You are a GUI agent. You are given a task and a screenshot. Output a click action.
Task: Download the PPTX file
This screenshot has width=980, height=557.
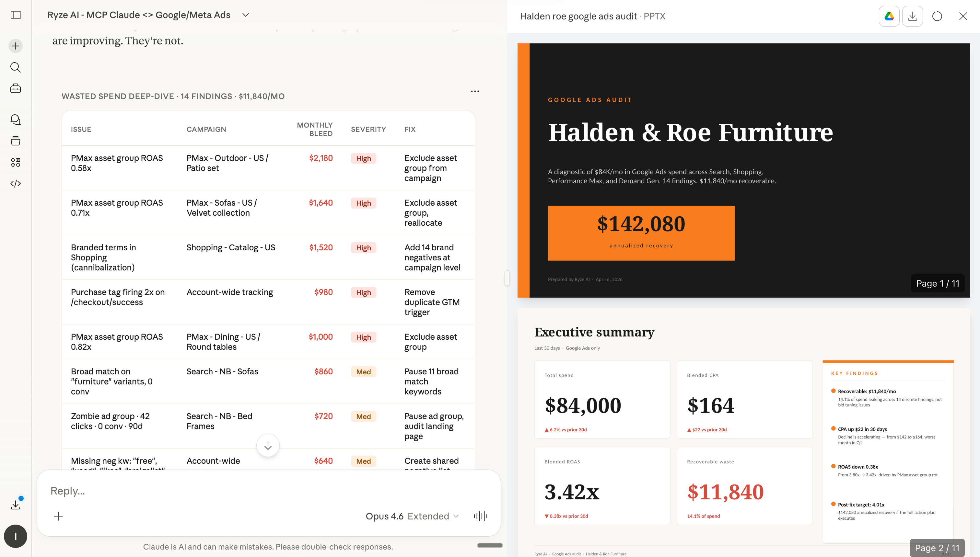click(912, 16)
